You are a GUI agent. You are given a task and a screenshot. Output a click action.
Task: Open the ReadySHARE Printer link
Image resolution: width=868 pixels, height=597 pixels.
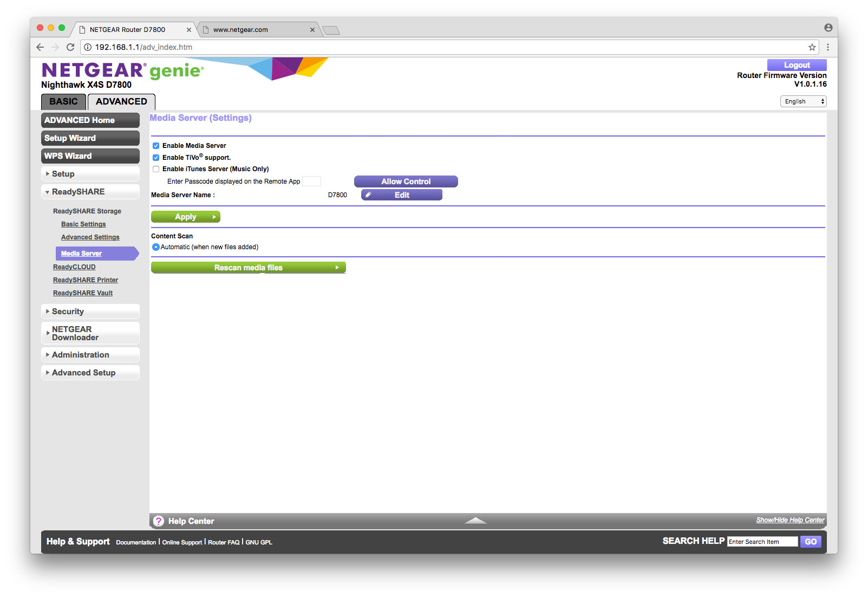[x=86, y=280]
